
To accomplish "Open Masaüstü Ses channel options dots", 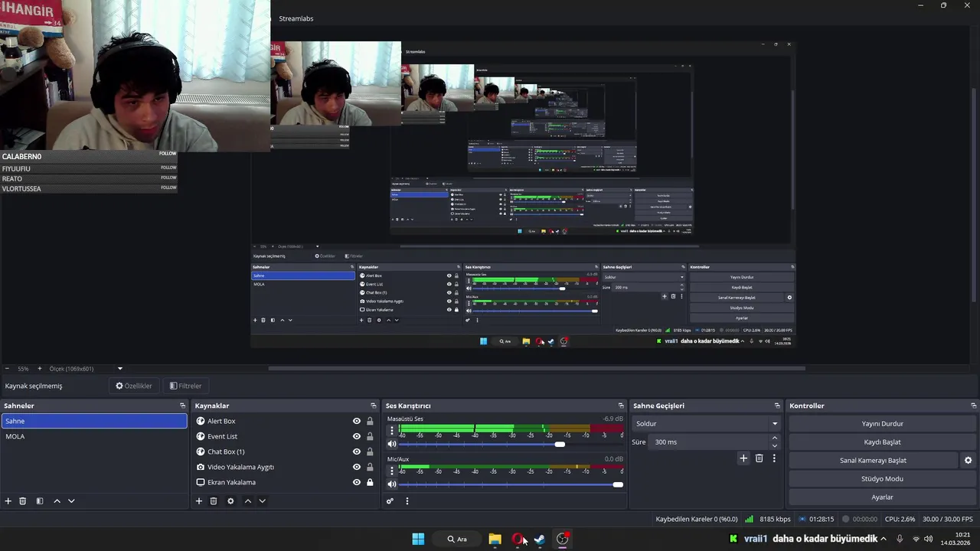I will 392,431.
